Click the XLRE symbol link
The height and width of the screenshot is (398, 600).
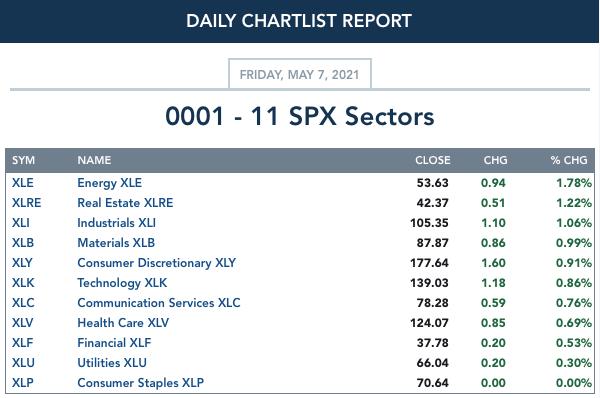[26, 203]
